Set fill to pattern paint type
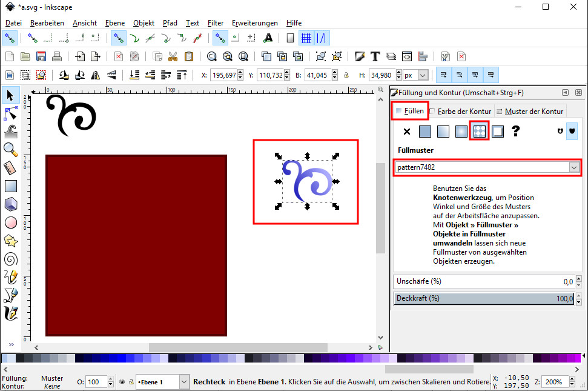Screen dimensions: 588x391 pos(480,131)
